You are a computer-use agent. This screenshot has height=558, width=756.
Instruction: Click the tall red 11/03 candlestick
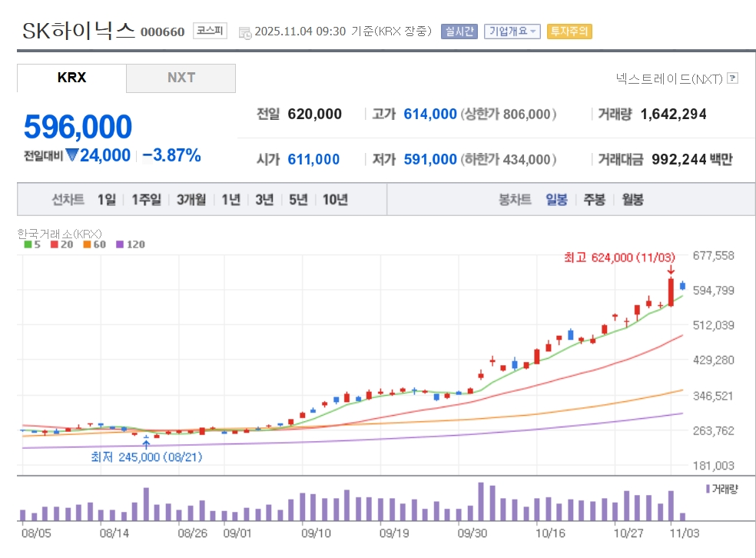(671, 292)
